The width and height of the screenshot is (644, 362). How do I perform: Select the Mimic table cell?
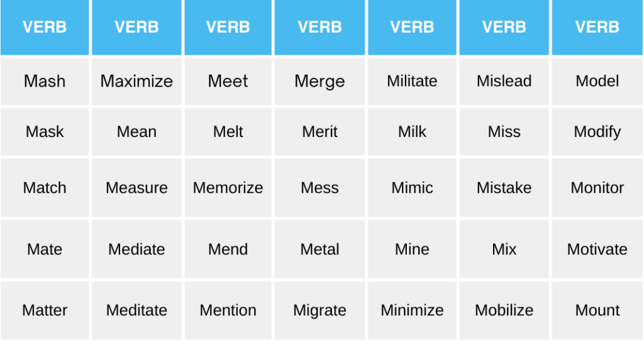[412, 188]
